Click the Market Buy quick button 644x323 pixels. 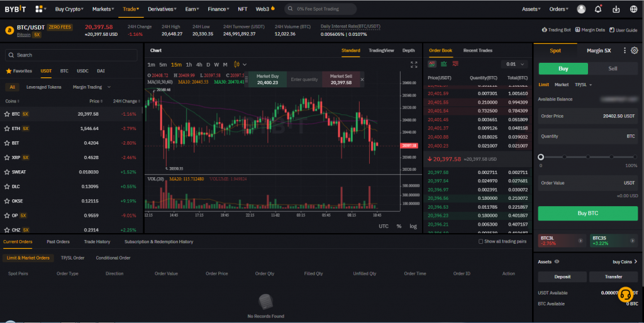pos(267,80)
